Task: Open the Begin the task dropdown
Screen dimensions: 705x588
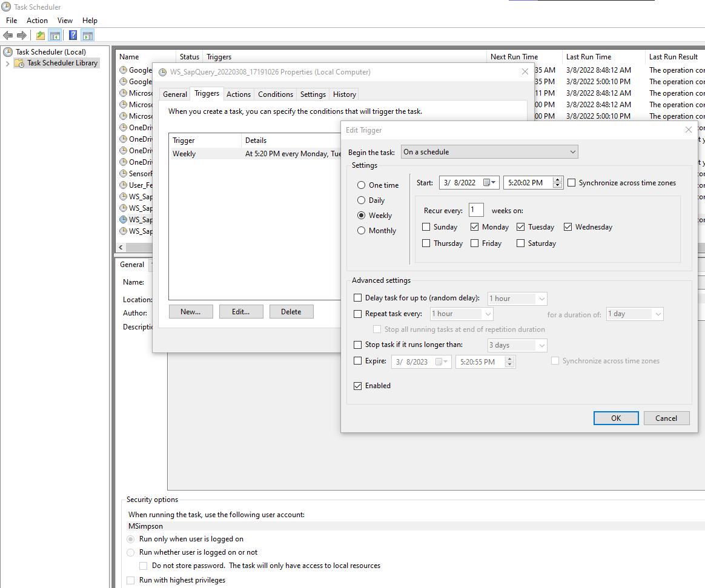Action: [572, 151]
